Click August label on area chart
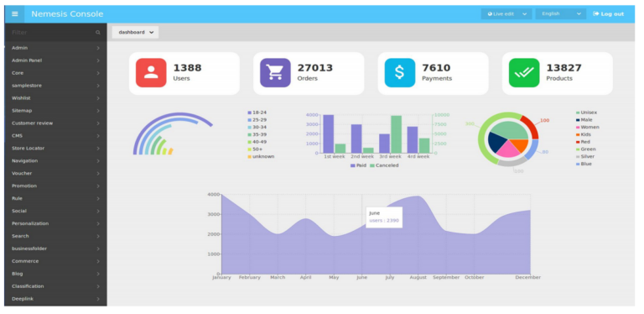 [418, 277]
